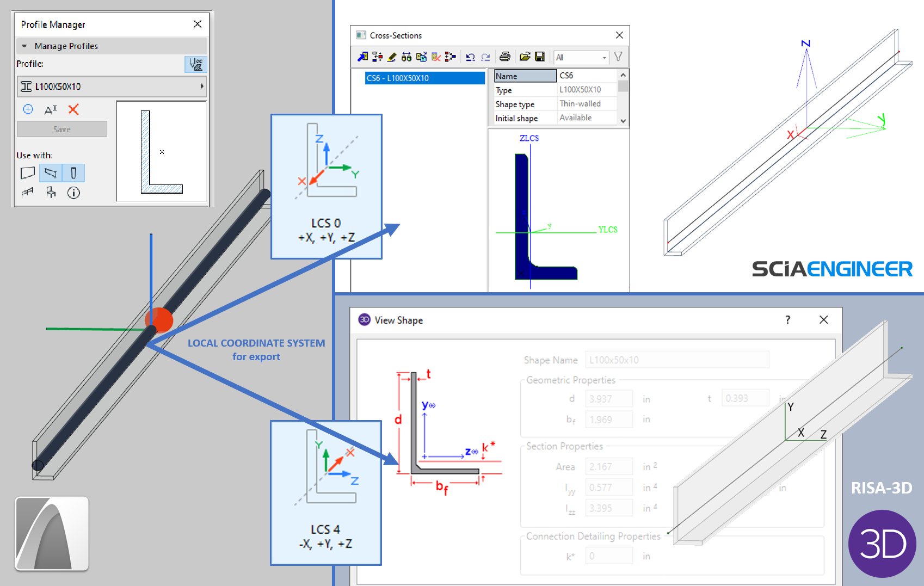Click the t thickness field 0.393

[746, 398]
